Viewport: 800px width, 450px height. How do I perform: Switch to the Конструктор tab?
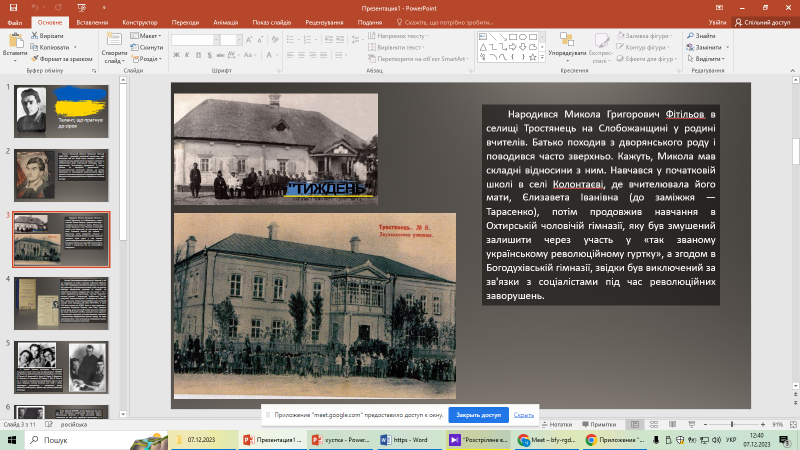pos(140,22)
